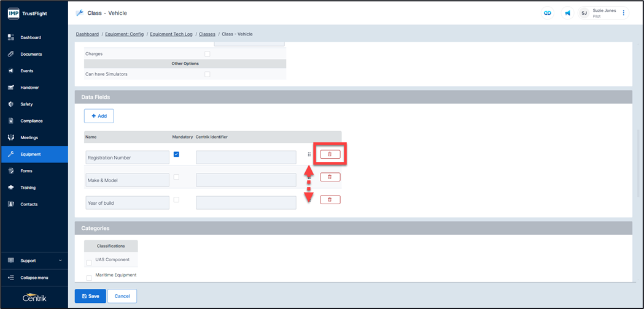The image size is (644, 309).
Task: Go to Compliance in the sidebar
Action: (31, 121)
